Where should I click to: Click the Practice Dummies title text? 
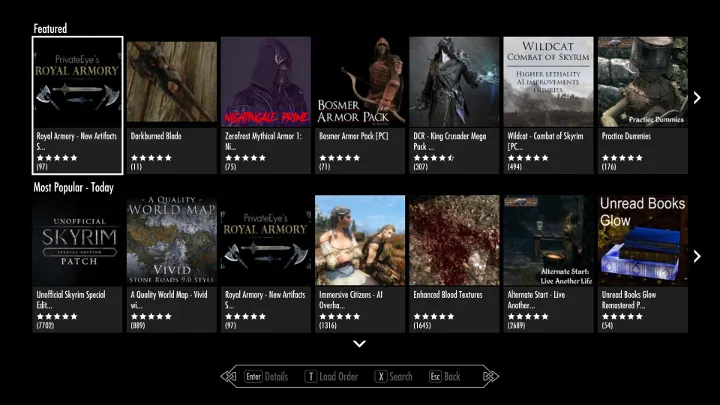point(626,136)
